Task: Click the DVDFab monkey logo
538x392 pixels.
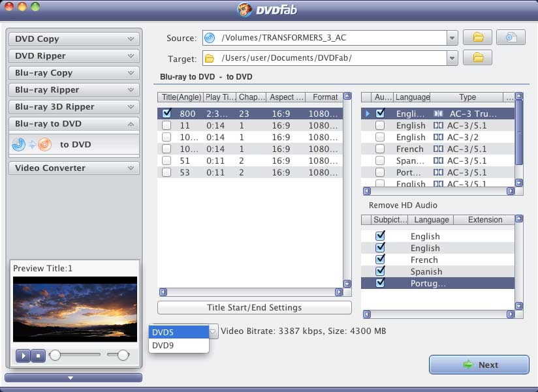Action: coord(245,9)
